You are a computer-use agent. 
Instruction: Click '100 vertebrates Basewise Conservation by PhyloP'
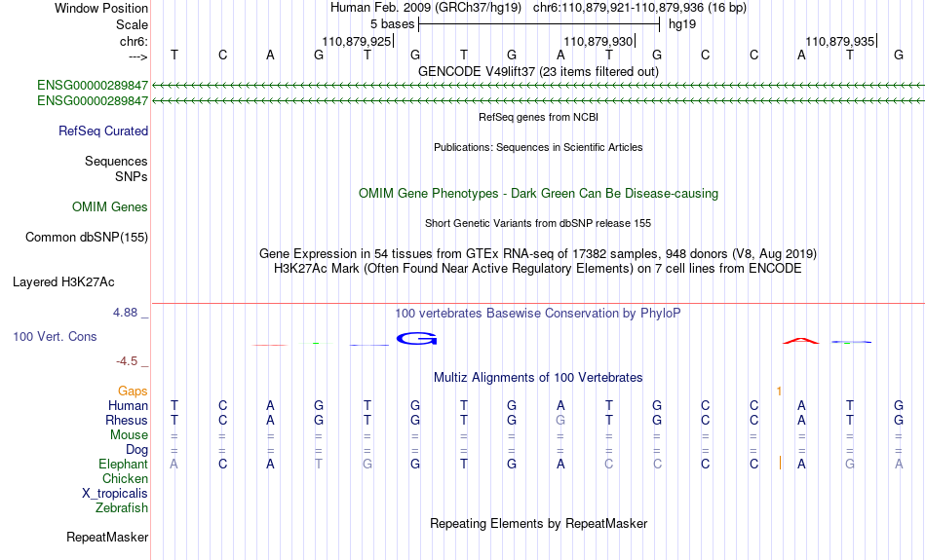click(x=538, y=314)
